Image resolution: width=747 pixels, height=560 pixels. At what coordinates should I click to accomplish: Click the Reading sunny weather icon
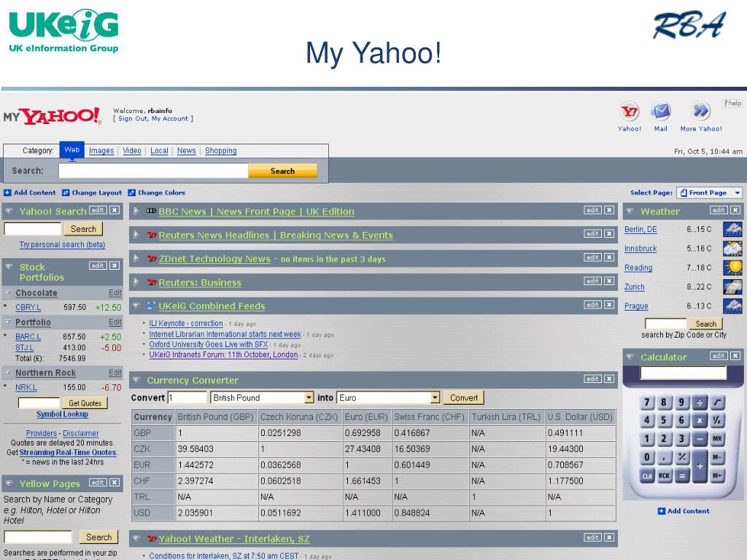pyautogui.click(x=732, y=268)
